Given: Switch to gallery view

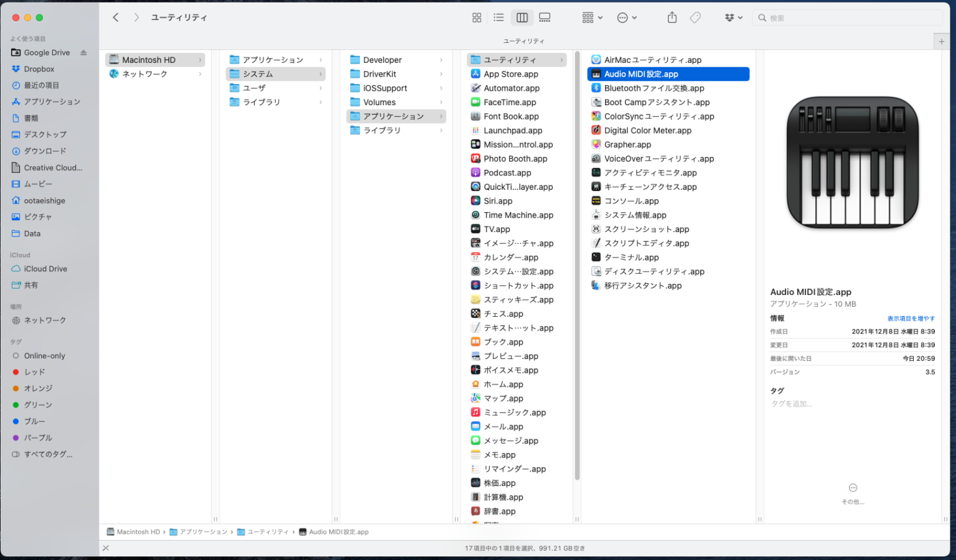Looking at the screenshot, I should tap(545, 17).
